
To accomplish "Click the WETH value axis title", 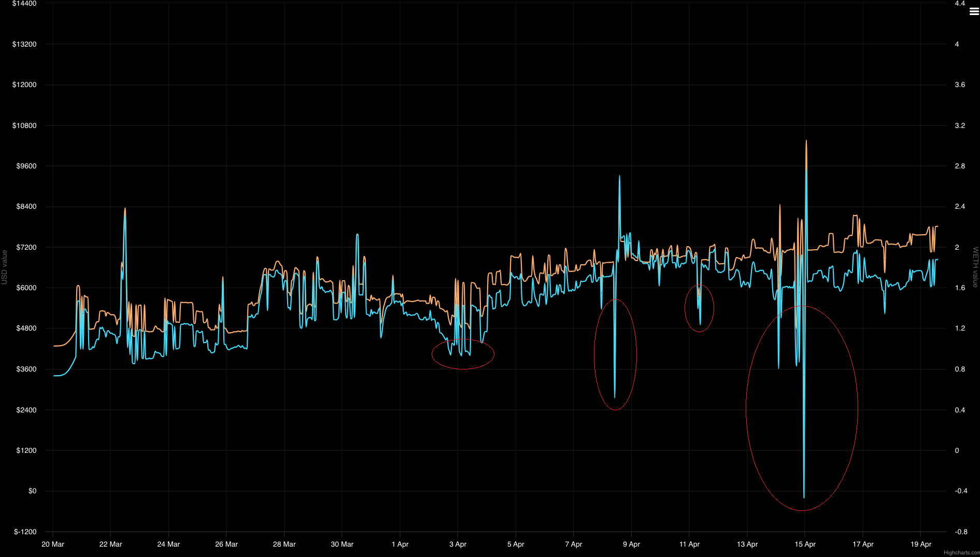I will tap(975, 267).
